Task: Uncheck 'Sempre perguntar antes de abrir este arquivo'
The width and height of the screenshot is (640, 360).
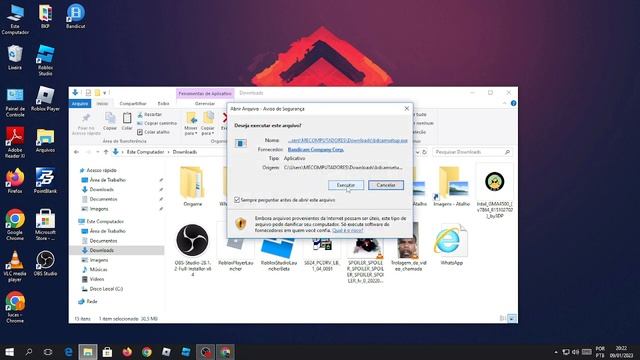Action: tap(237, 200)
